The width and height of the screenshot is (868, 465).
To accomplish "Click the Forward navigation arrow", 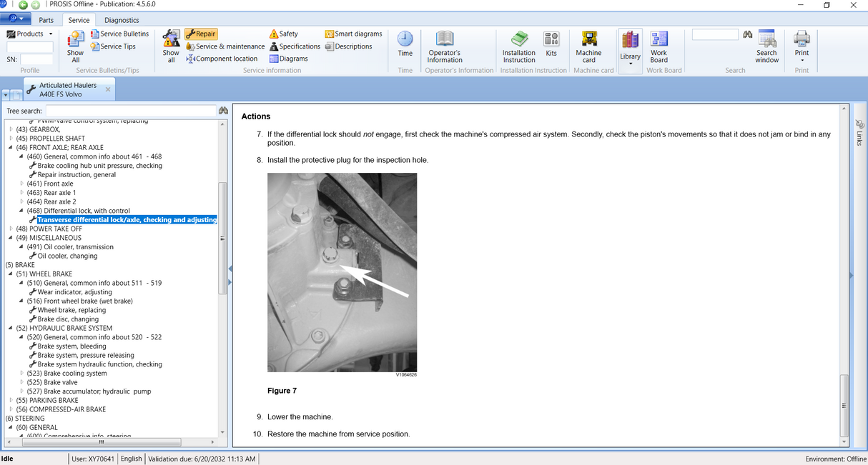I will (36, 5).
